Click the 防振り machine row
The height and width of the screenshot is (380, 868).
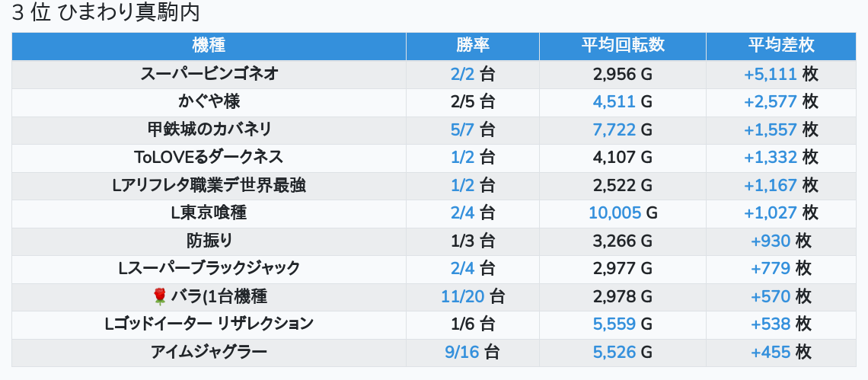pyautogui.click(x=434, y=241)
